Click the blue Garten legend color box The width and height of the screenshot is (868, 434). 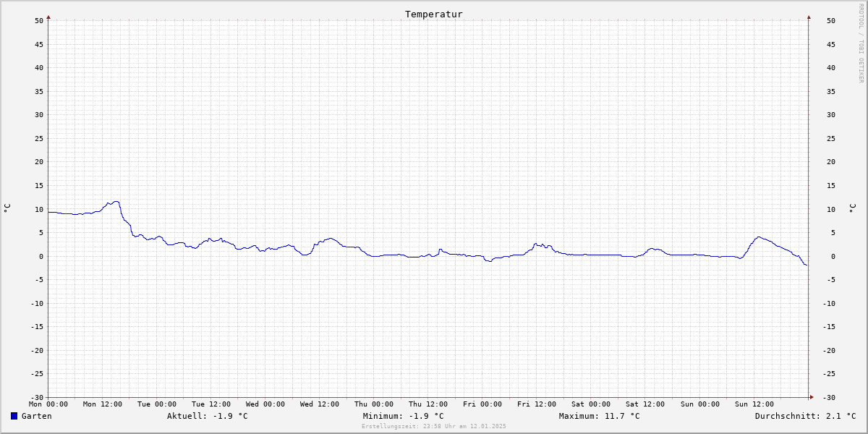(14, 416)
